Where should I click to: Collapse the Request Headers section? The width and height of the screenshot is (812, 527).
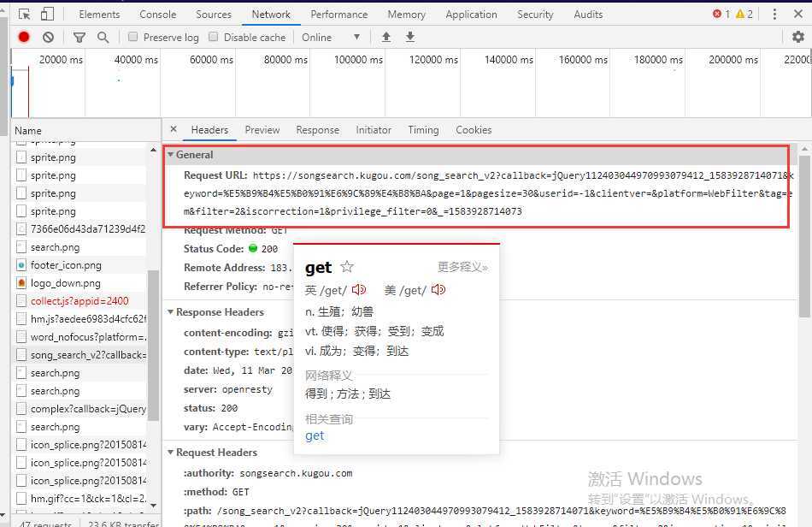click(x=170, y=453)
